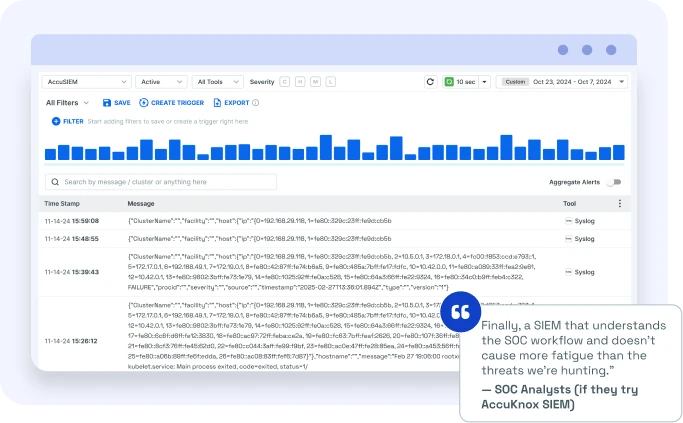Click the 10 sec refresh interval text

coord(466,82)
